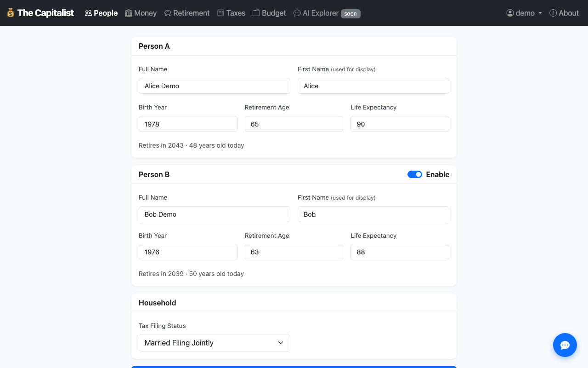Focus Person A Retirement Age field
This screenshot has height=368, width=588.
[x=294, y=124]
